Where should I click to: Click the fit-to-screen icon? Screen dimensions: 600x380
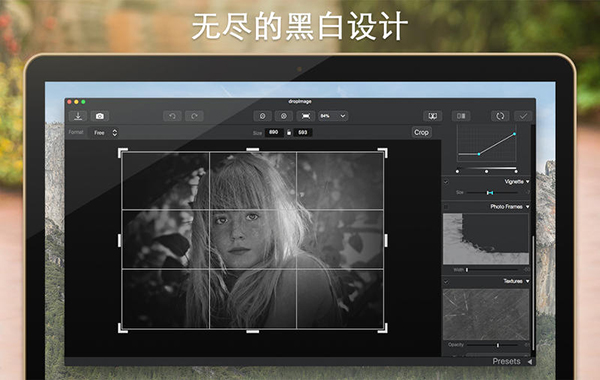point(306,116)
